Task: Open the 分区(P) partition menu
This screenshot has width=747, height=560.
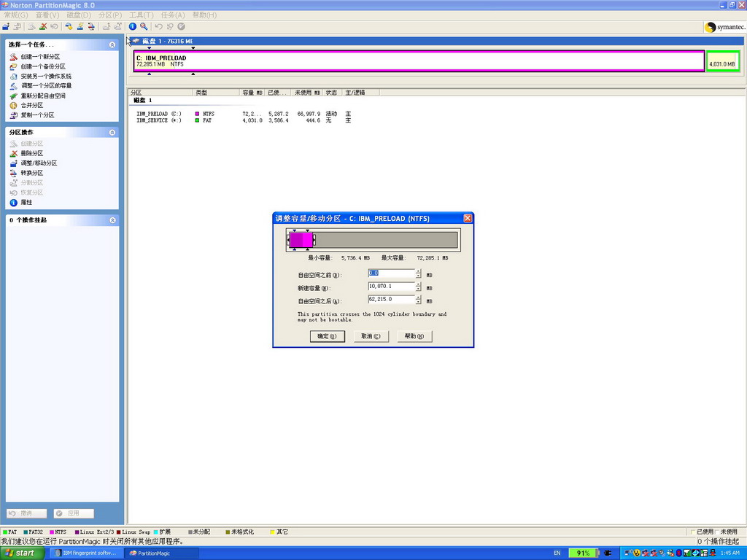Action: 109,15
